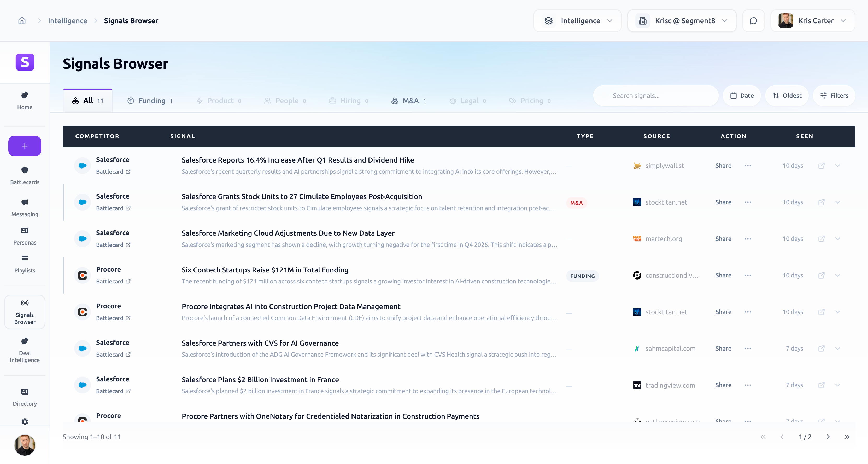The height and width of the screenshot is (464, 868).
Task: Select the All signals tab
Action: pos(87,101)
